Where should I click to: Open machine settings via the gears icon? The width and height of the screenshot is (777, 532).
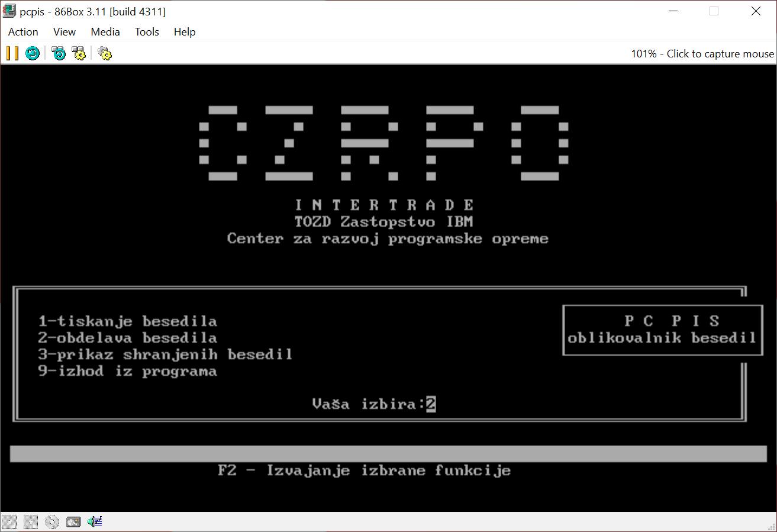(105, 53)
